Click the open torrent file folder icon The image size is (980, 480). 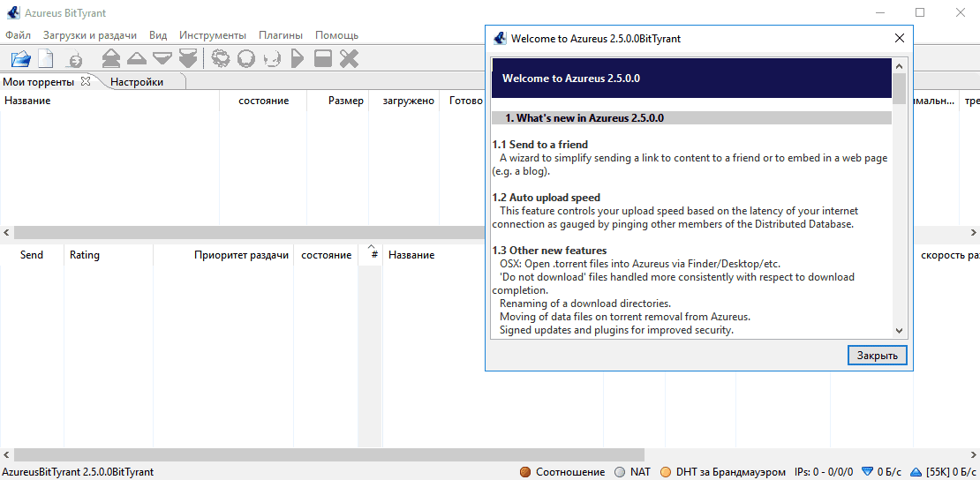click(x=20, y=59)
